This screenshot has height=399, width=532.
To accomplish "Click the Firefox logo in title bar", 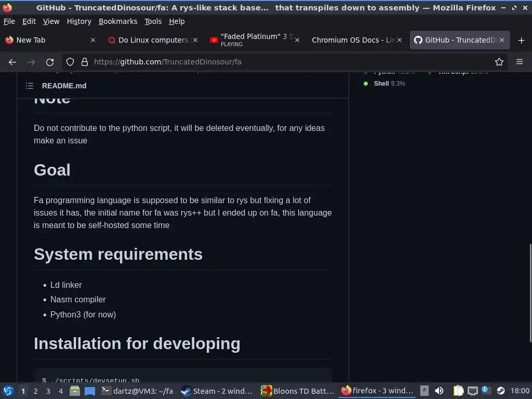I will 7,7.
